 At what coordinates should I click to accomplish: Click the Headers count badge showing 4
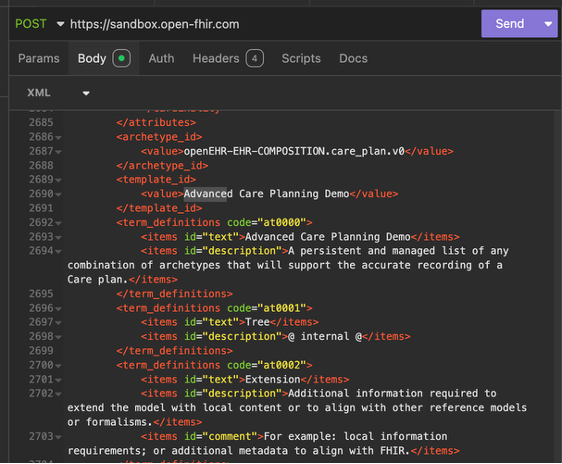point(254,58)
